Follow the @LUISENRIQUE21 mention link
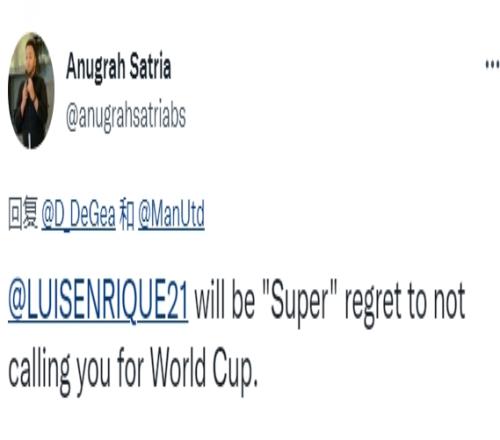500x440 pixels. [x=98, y=301]
